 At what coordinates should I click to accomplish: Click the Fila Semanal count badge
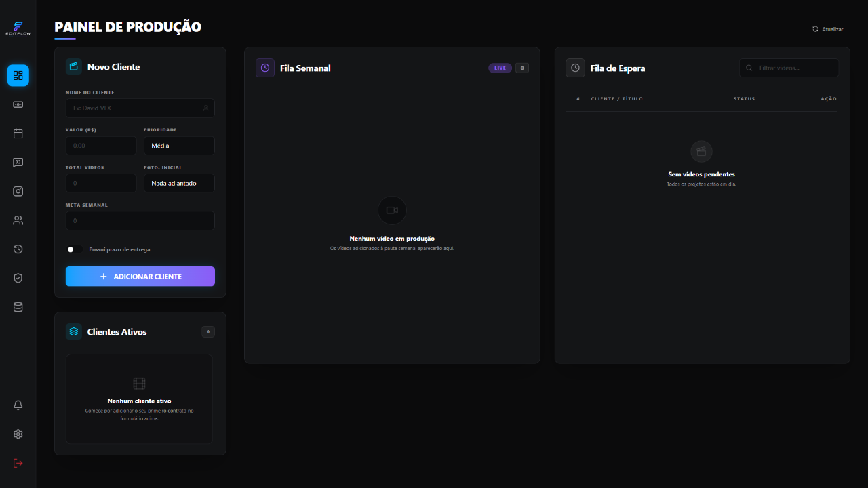coord(522,68)
